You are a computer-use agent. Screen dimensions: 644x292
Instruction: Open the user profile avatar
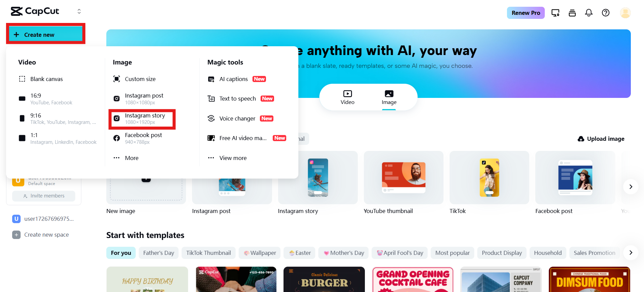(625, 13)
